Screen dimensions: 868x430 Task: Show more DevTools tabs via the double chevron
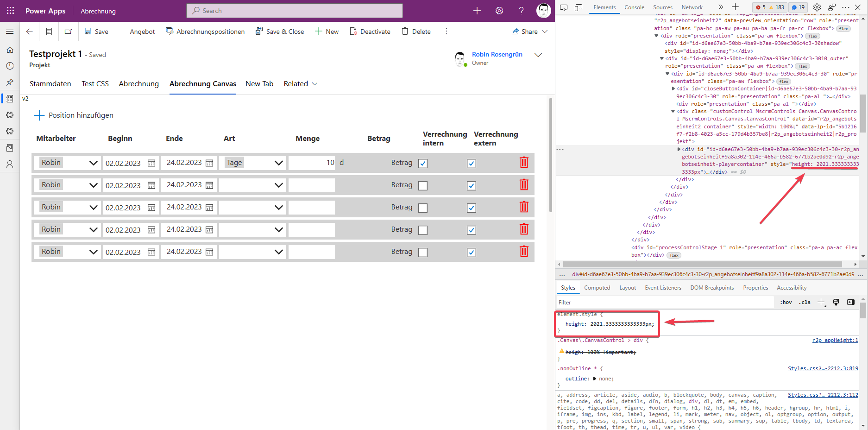coord(720,7)
